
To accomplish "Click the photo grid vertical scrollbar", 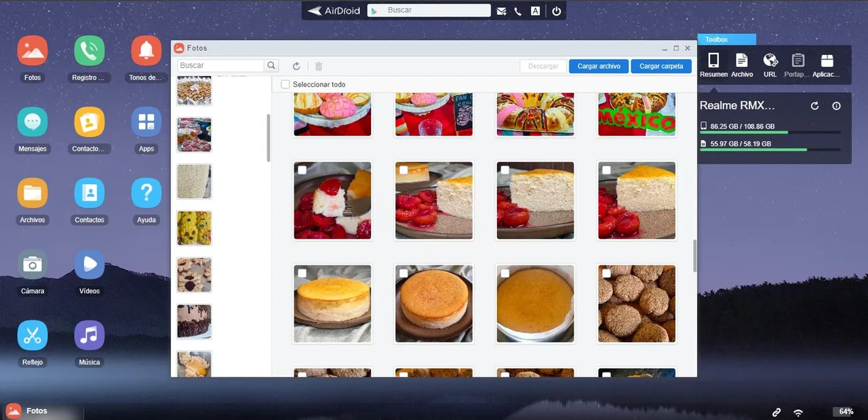I will (694, 256).
